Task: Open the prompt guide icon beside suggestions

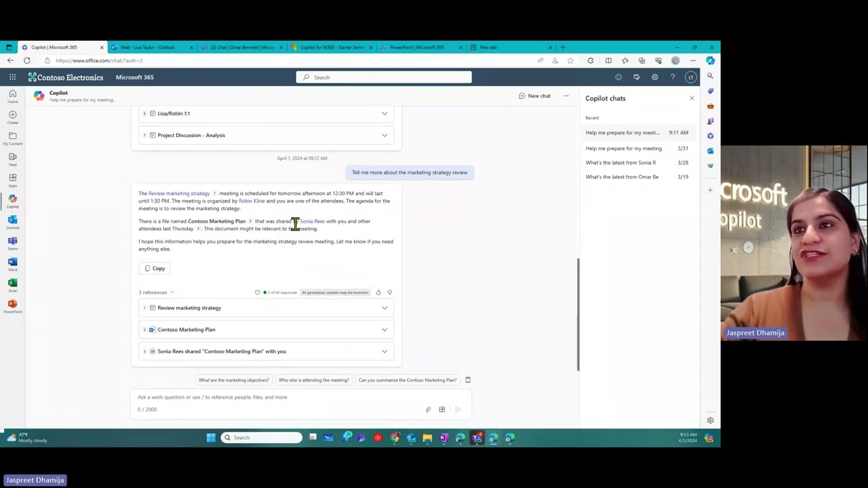Action: (468, 380)
